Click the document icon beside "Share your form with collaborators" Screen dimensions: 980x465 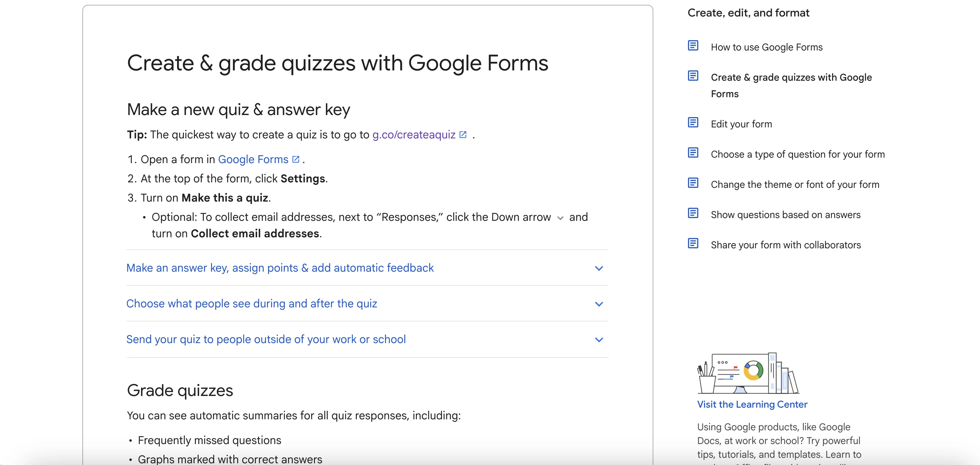coord(693,244)
